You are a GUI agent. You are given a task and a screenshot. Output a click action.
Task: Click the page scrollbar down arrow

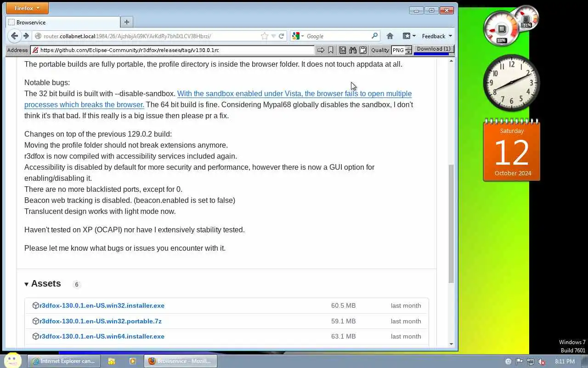451,344
